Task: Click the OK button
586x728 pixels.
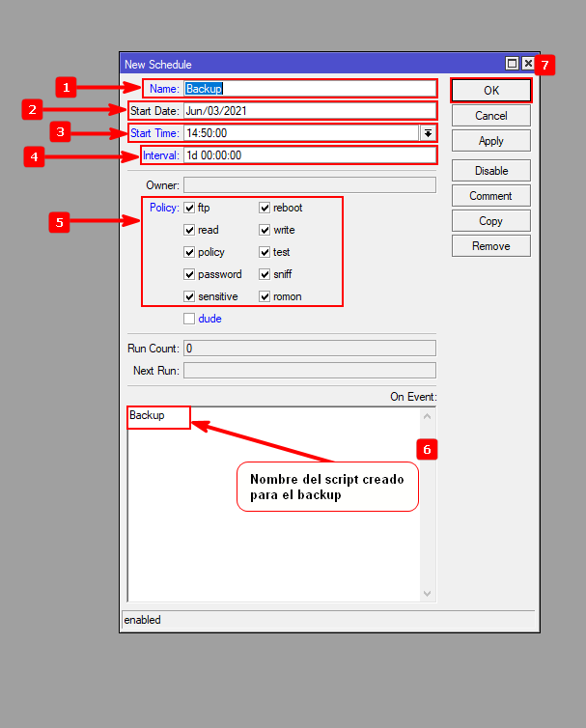Action: tap(490, 90)
